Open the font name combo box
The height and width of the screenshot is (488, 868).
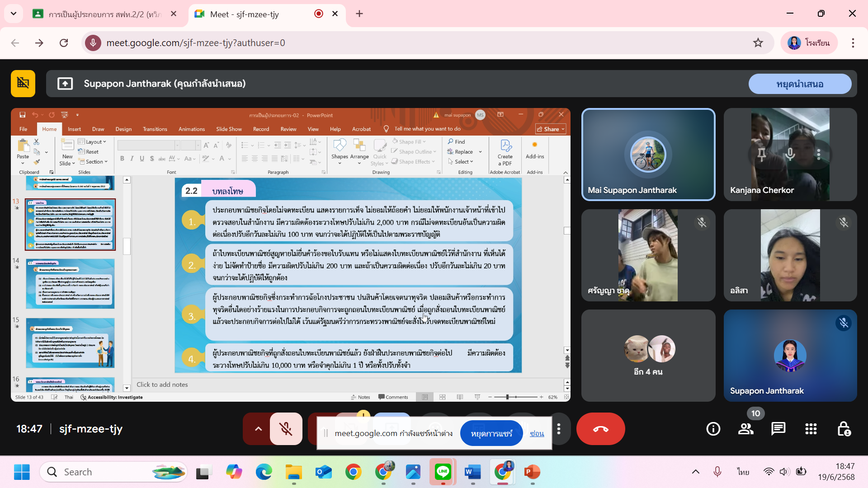pos(149,145)
